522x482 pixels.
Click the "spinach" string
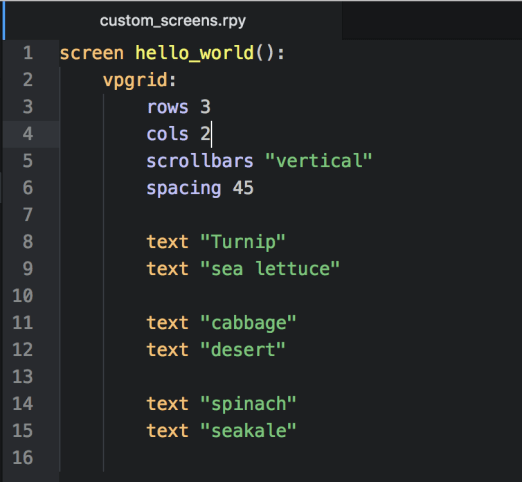[x=248, y=404]
